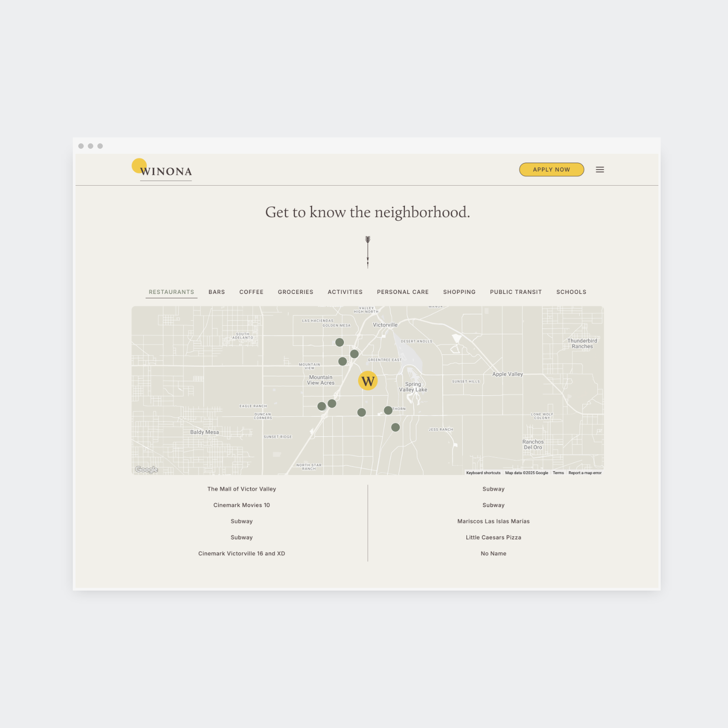This screenshot has width=728, height=728.
Task: Click the Google logo on the map
Action: [147, 470]
